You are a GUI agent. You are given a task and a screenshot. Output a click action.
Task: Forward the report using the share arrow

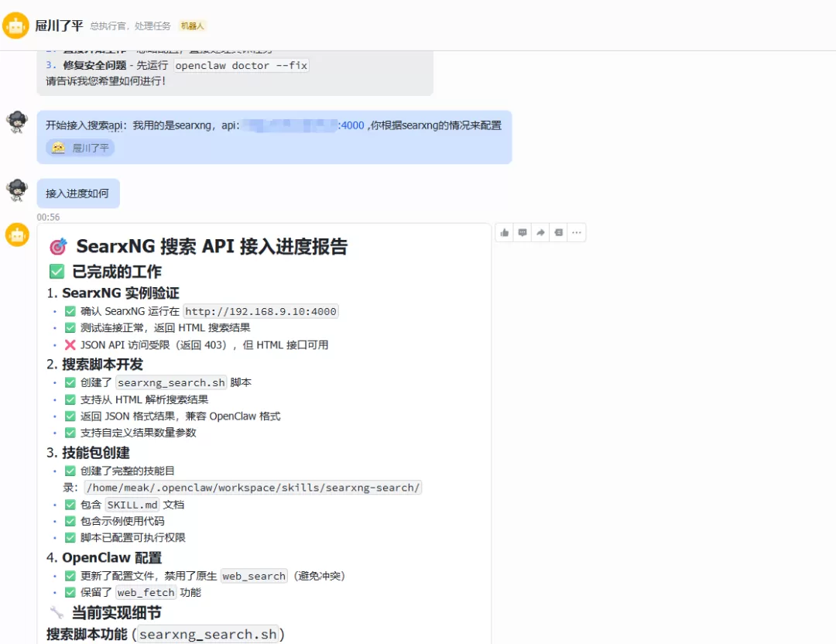pyautogui.click(x=540, y=232)
